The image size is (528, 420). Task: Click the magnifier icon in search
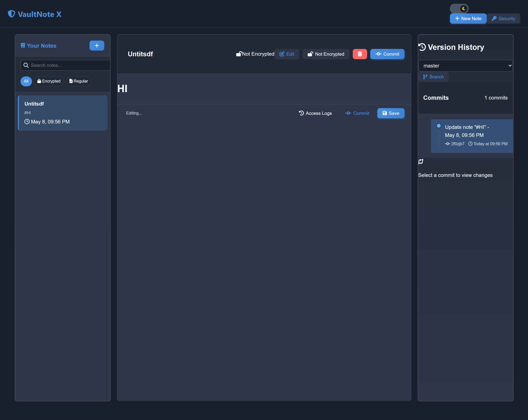26,65
